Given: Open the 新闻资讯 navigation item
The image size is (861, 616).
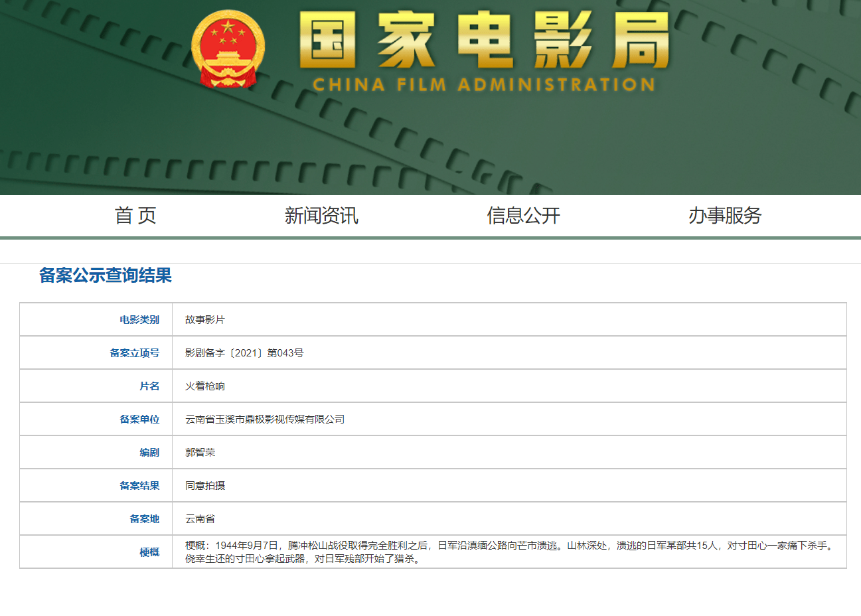Looking at the screenshot, I should (x=321, y=215).
